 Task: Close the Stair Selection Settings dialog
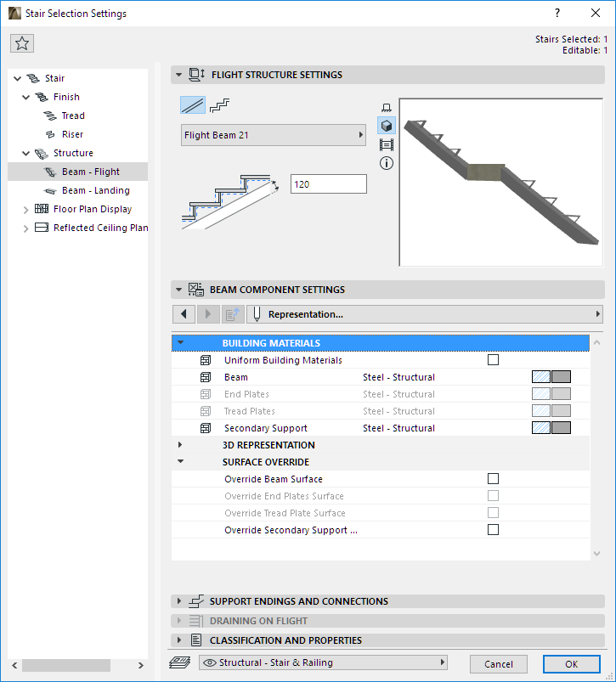pos(596,13)
